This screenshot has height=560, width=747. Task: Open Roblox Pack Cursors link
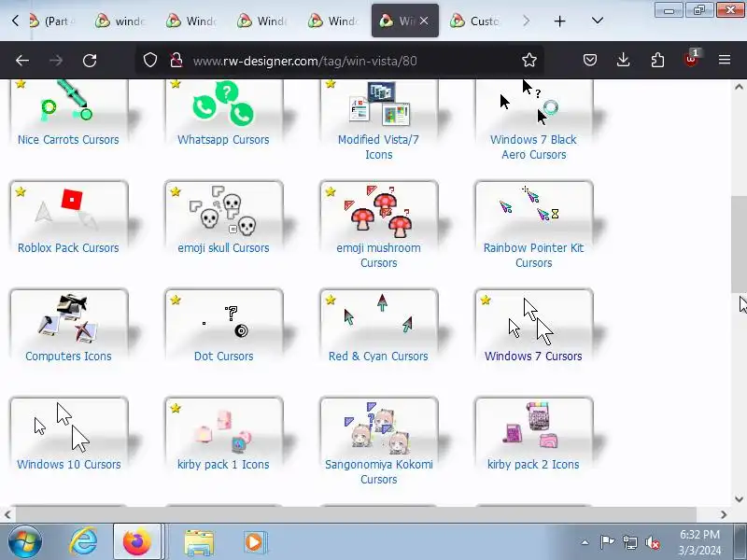[68, 247]
